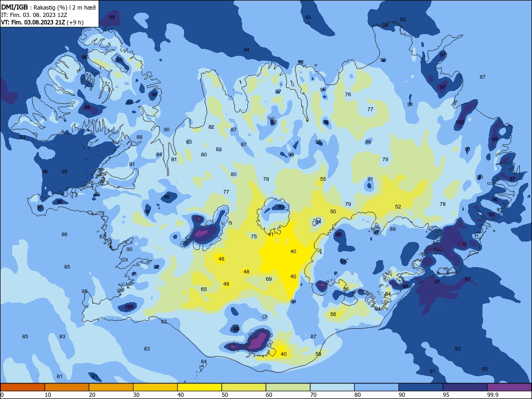
Task: Click the humidity value 82 on the map
Action: coord(211,127)
